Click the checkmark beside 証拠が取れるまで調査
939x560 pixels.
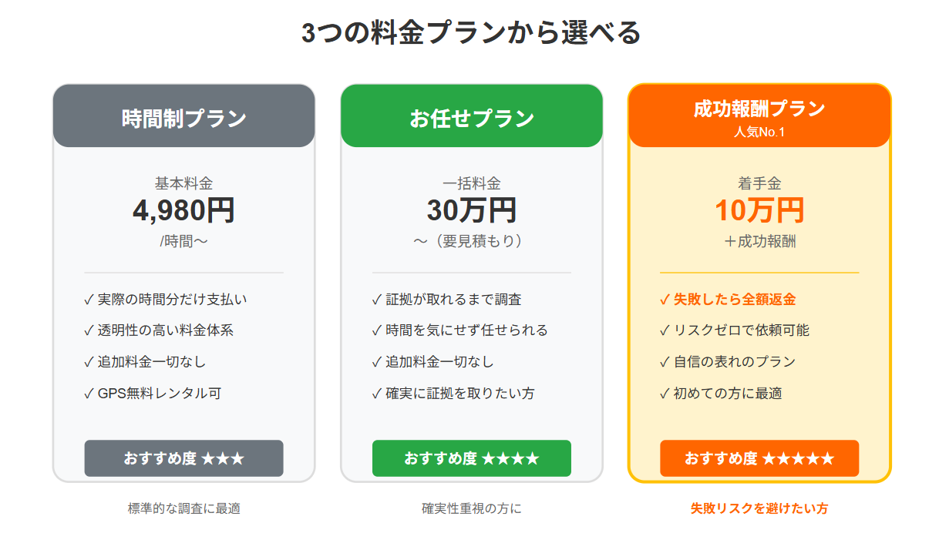375,300
